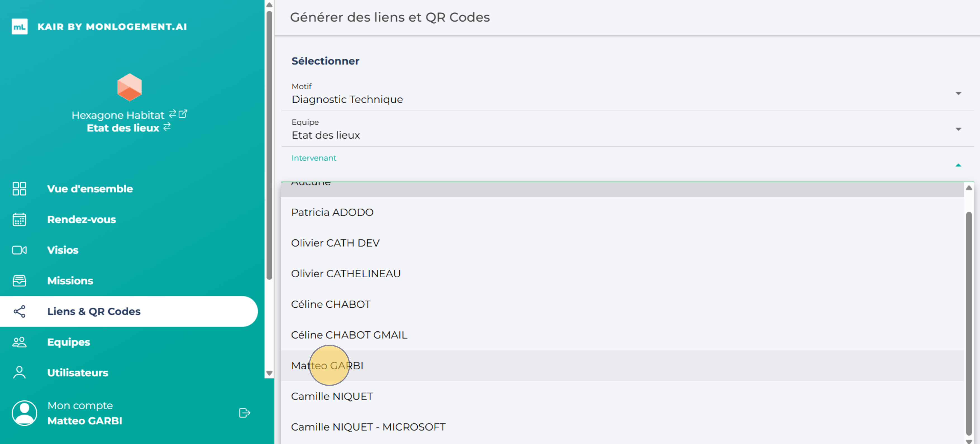Select Matteo GARBI from the list

[327, 365]
